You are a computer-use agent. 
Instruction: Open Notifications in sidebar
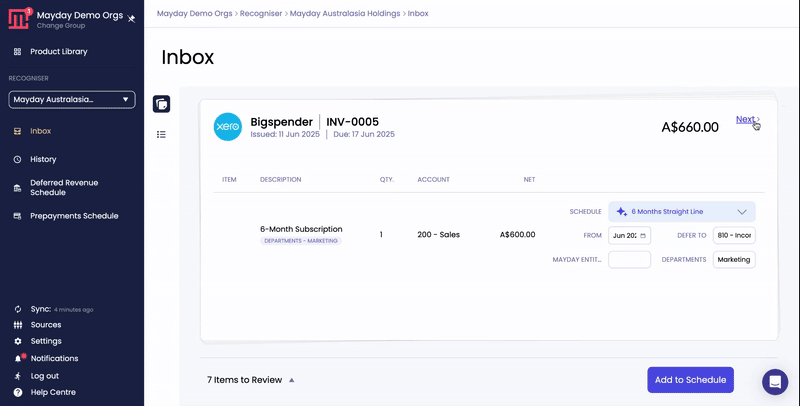tap(54, 359)
